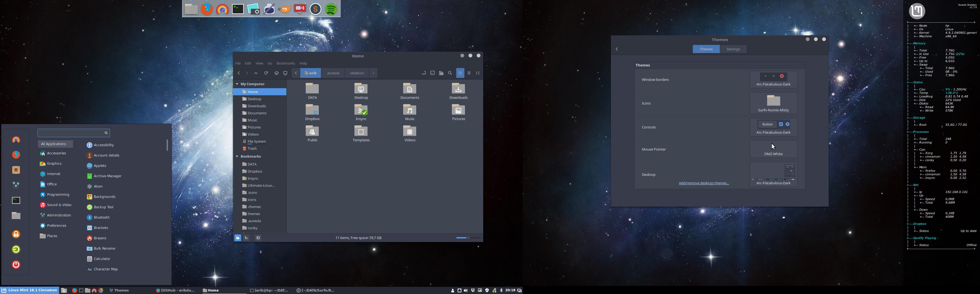Open the View menu in file manager
Screen dimensions: 980x294
(259, 63)
